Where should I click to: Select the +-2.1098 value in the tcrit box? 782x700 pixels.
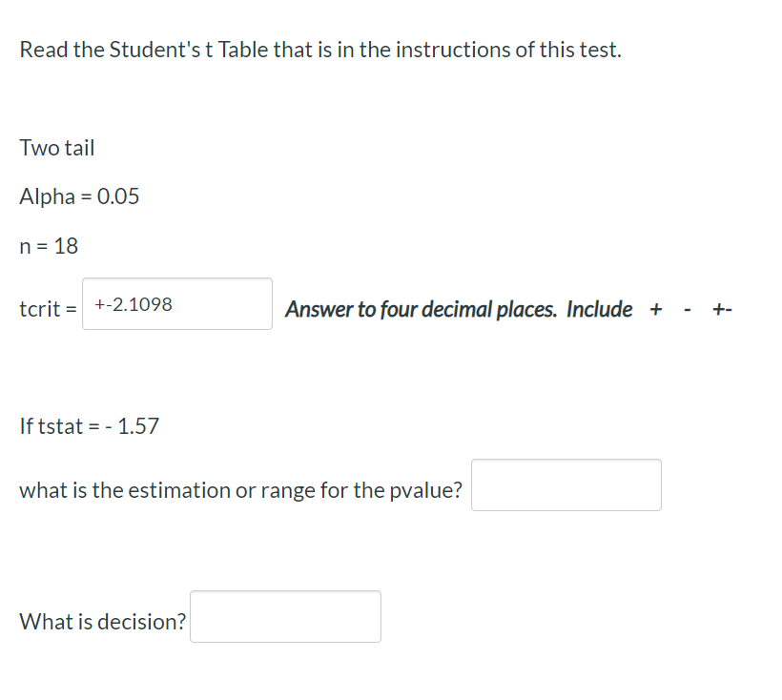point(132,303)
